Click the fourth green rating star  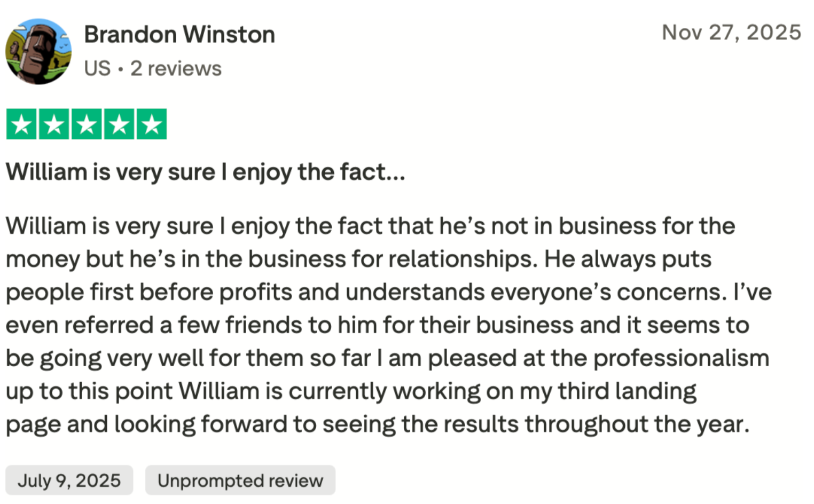point(119,124)
